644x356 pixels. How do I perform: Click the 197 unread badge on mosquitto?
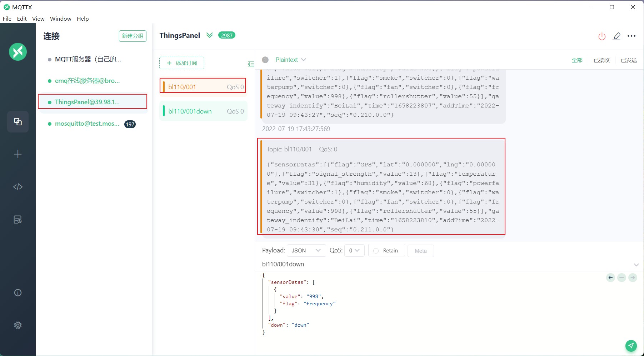pyautogui.click(x=130, y=124)
